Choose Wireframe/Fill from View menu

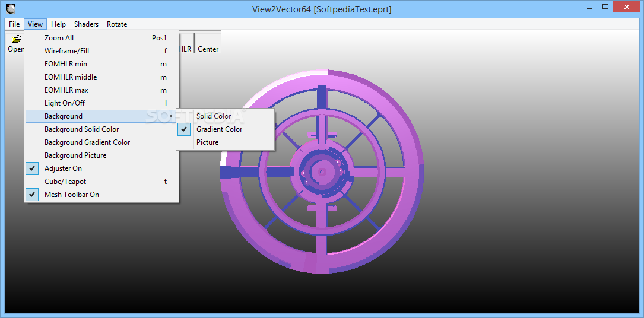(102, 51)
